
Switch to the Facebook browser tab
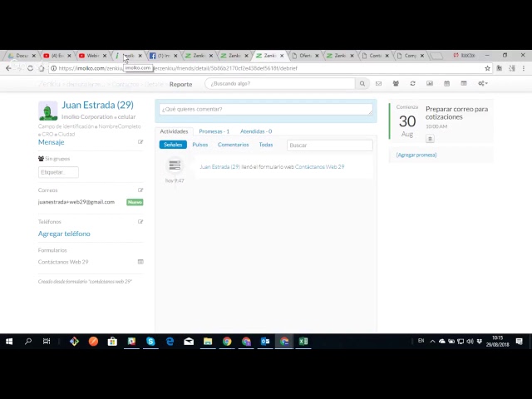pos(163,56)
